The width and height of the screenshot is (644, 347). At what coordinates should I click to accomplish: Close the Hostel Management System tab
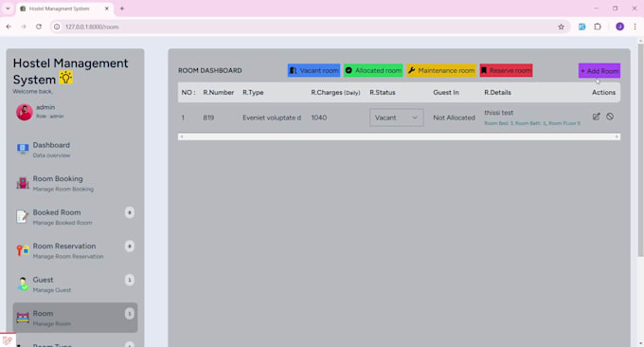pos(107,9)
